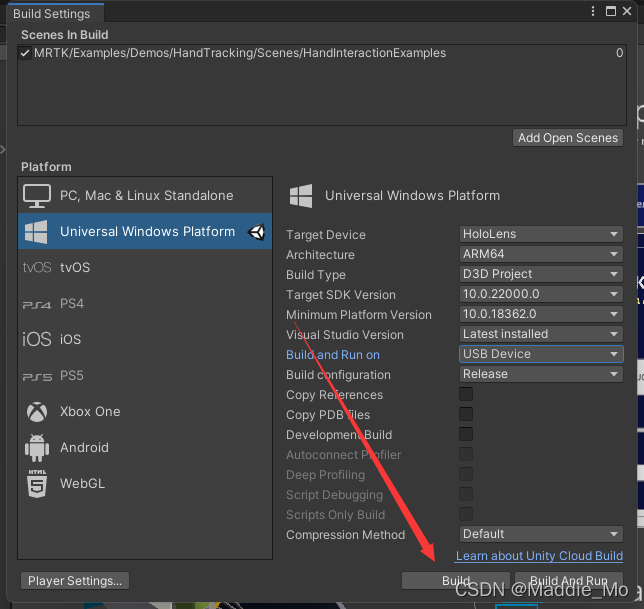This screenshot has height=609, width=644.
Task: Enable Copy PDB files checkbox
Action: [x=466, y=414]
